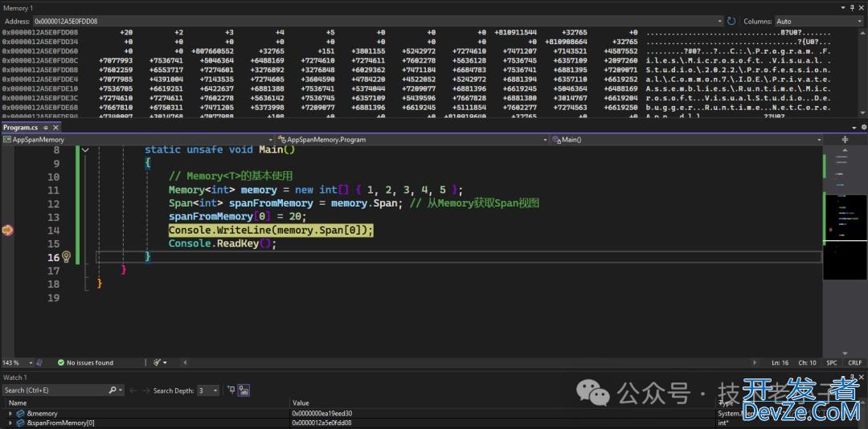Click the Ln: 16 status indicator
Image resolution: width=868 pixels, height=429 pixels.
[780, 362]
